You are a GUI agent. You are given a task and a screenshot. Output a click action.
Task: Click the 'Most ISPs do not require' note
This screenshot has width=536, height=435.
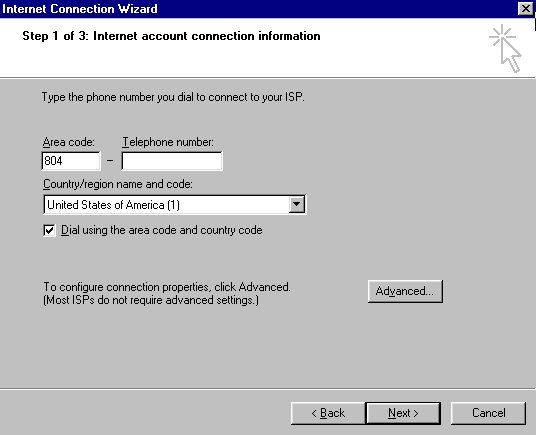click(x=151, y=300)
